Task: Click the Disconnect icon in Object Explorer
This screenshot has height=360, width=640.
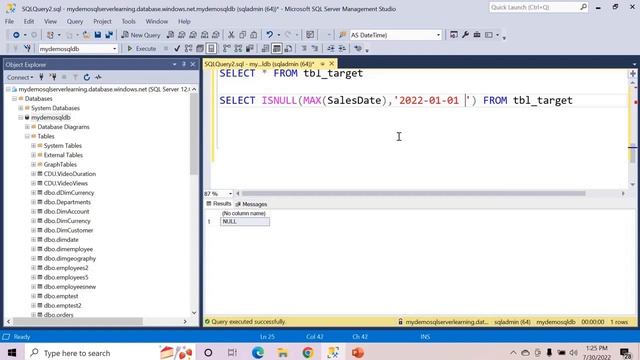Action: click(53, 77)
